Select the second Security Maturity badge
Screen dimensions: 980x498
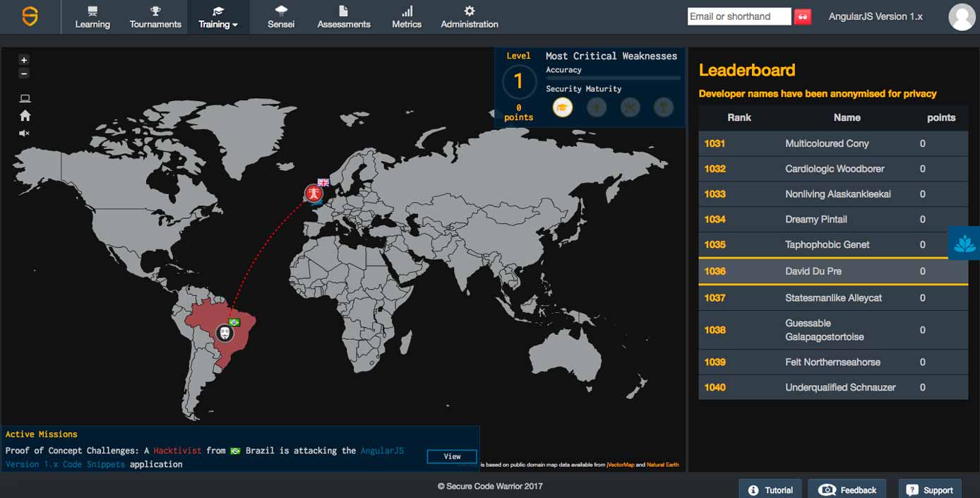tap(597, 107)
